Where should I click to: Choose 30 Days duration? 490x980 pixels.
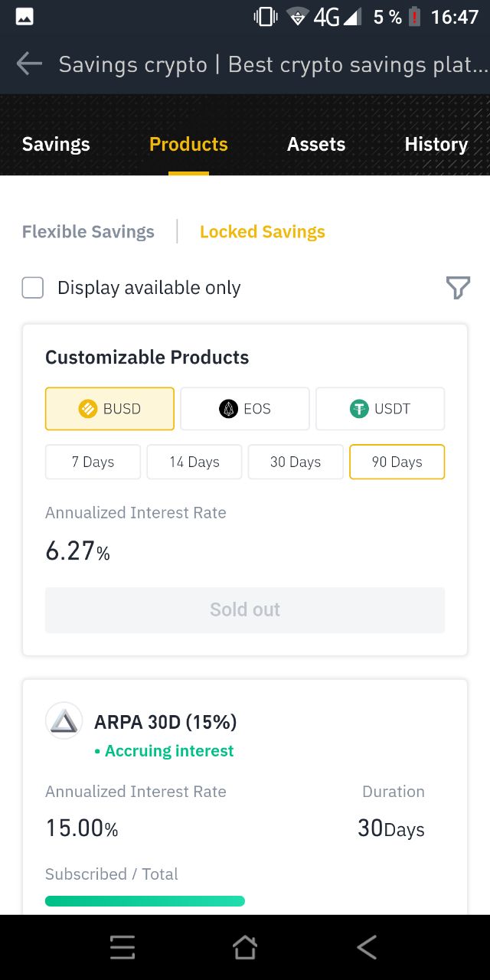pyautogui.click(x=296, y=462)
